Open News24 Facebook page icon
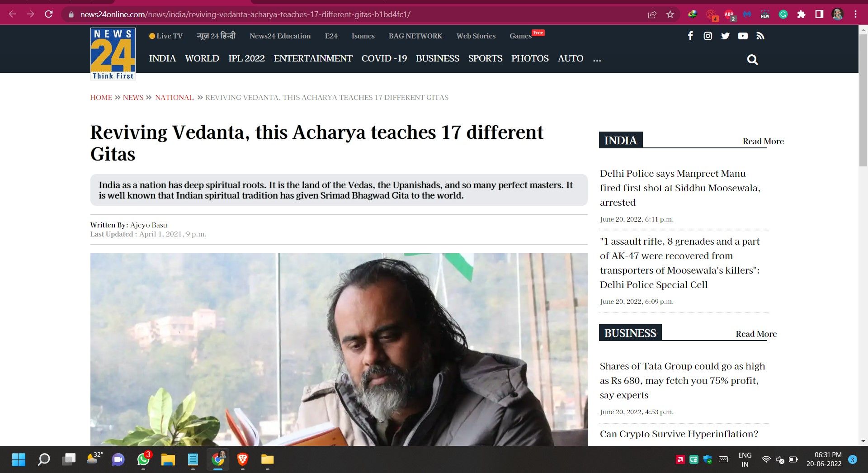The width and height of the screenshot is (868, 473). point(690,36)
